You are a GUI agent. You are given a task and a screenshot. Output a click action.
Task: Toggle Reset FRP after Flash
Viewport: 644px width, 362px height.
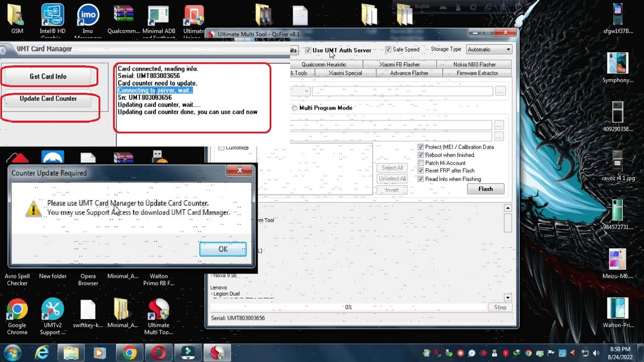pyautogui.click(x=421, y=171)
